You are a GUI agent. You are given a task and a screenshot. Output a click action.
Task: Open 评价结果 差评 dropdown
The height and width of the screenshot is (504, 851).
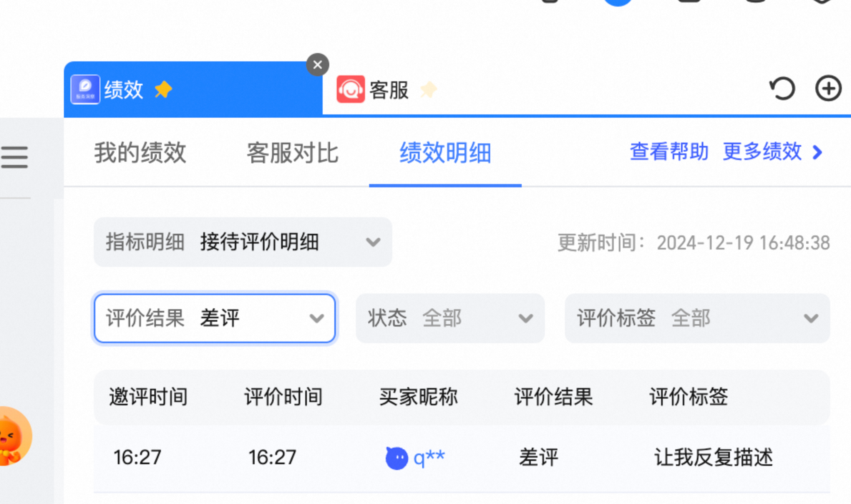coord(215,318)
